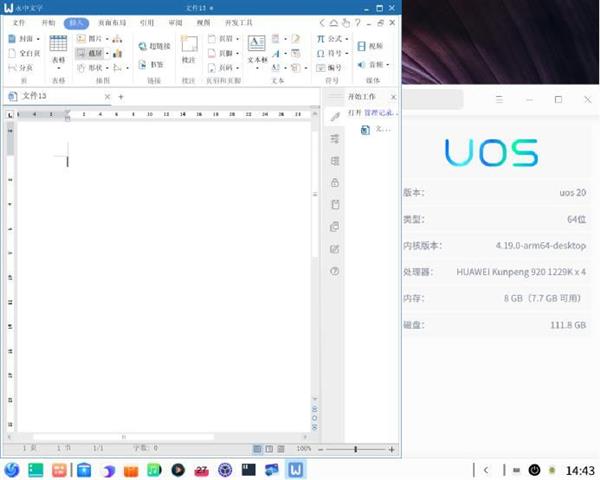Click the Hyperlink (超链接) icon
Screen dimensions: 600x480
[x=155, y=46]
